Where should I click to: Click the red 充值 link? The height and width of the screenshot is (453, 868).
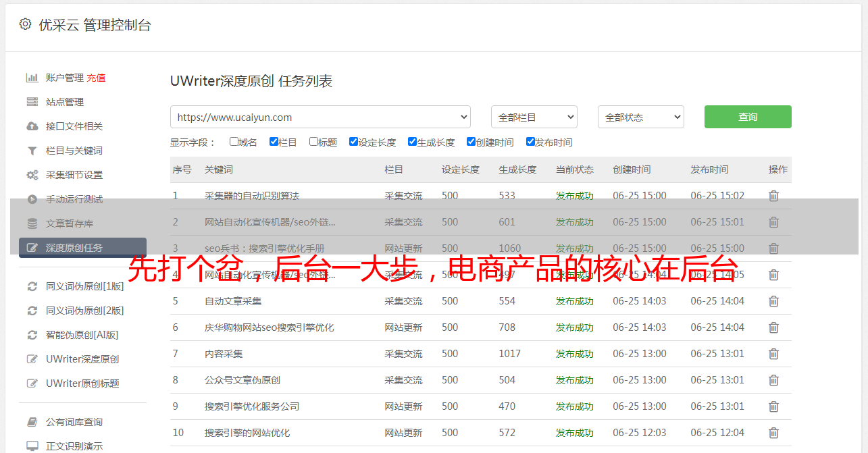pos(96,78)
